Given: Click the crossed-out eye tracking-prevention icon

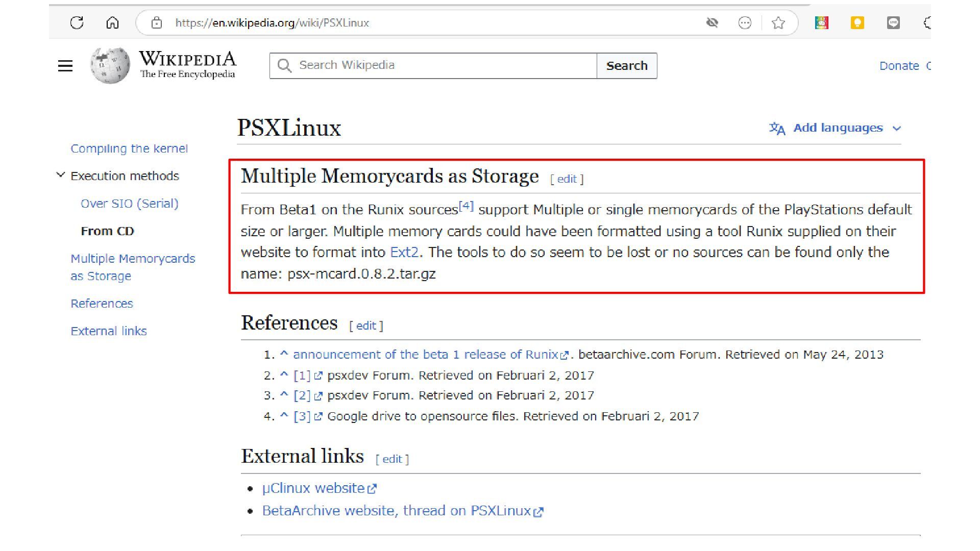Looking at the screenshot, I should click(x=712, y=22).
